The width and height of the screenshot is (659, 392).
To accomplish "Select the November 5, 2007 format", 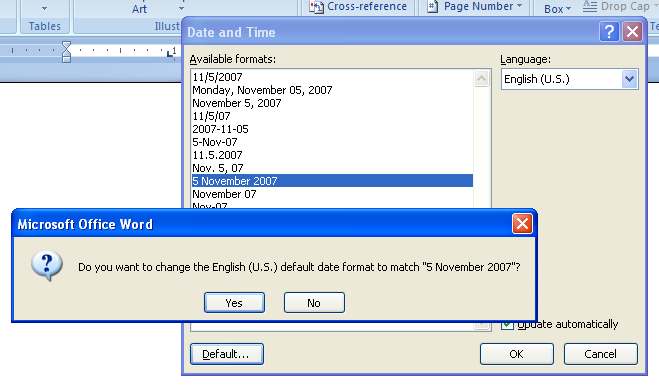I will pos(332,103).
